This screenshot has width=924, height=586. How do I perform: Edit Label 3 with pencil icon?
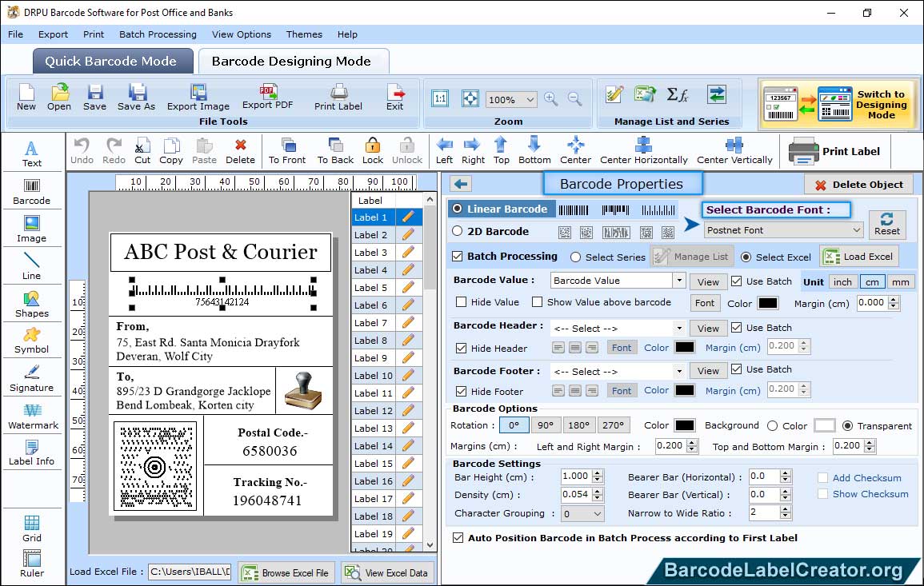(x=408, y=253)
